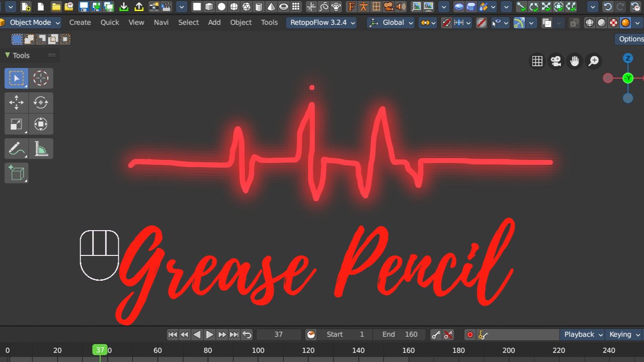644x362 pixels.
Task: Click the import down-arrow icon
Action: [x=124, y=7]
